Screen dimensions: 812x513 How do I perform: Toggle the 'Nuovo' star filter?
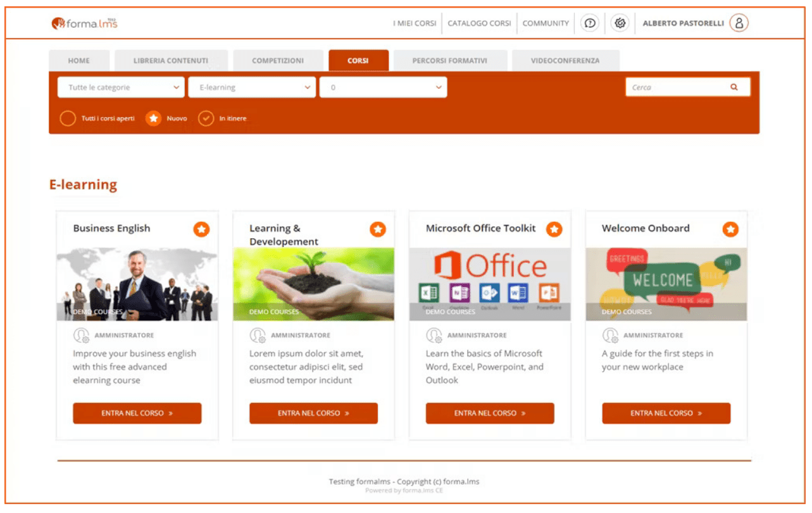coord(154,118)
